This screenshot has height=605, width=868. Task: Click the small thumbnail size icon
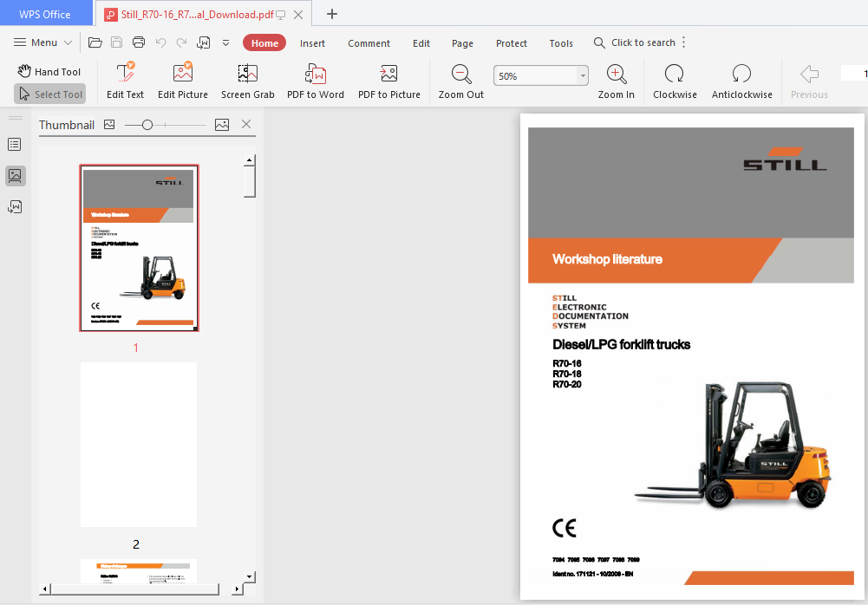tap(109, 125)
